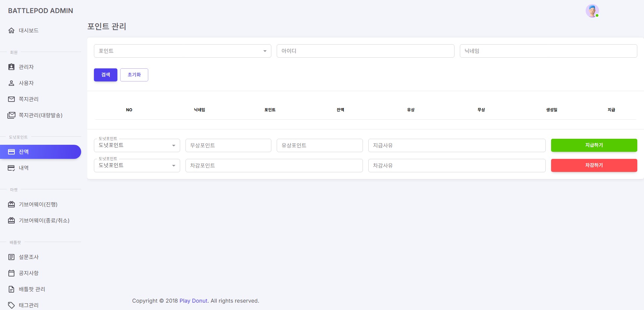Image resolution: width=644 pixels, height=310 pixels.
Task: Click the 사용자 user icon
Action: click(x=11, y=83)
